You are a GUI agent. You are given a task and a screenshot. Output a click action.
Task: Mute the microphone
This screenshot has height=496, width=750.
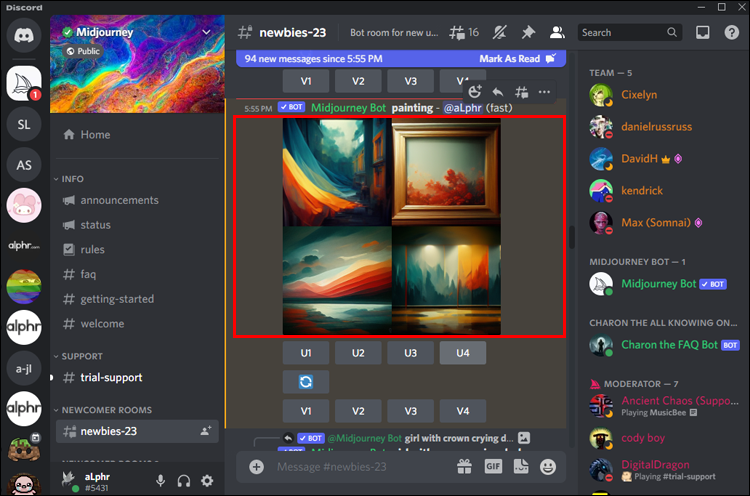pyautogui.click(x=161, y=481)
